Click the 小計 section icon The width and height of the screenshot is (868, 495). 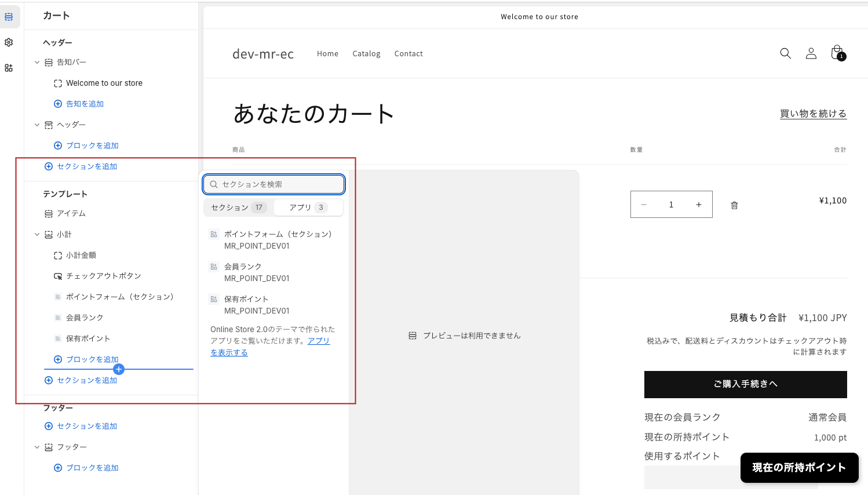pyautogui.click(x=49, y=235)
